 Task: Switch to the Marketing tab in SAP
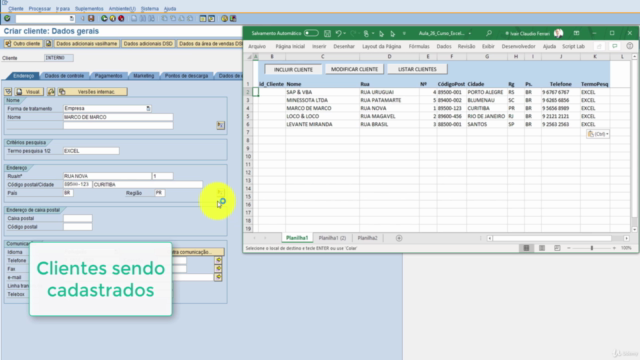point(144,76)
